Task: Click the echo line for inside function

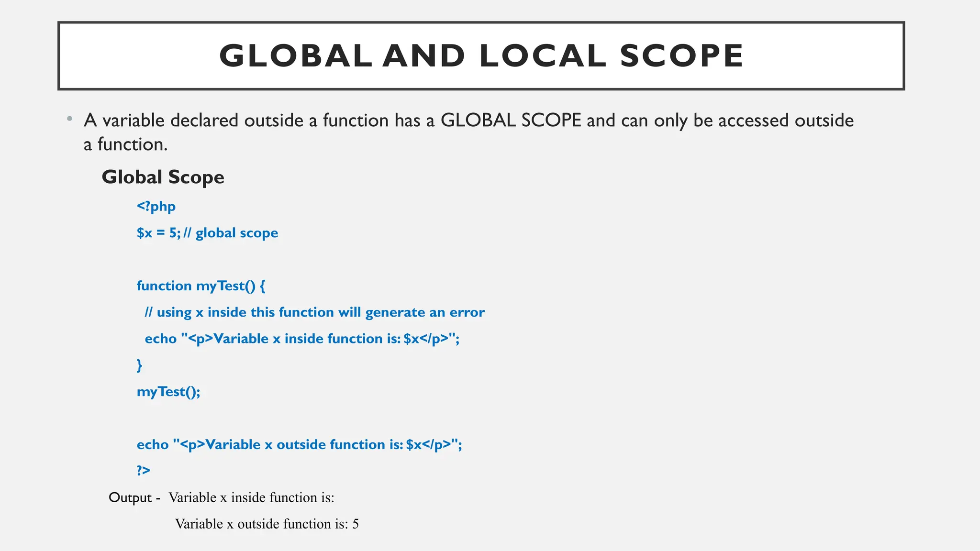Action: pos(302,339)
